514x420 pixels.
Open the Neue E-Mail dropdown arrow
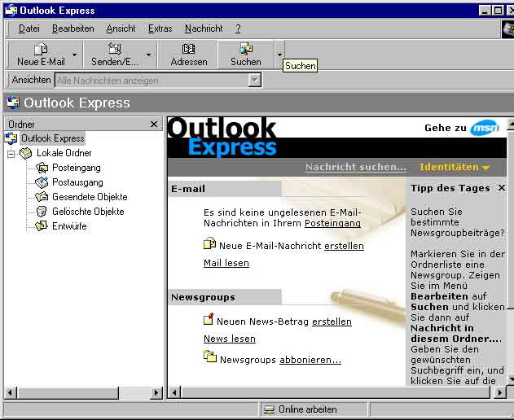coord(75,55)
